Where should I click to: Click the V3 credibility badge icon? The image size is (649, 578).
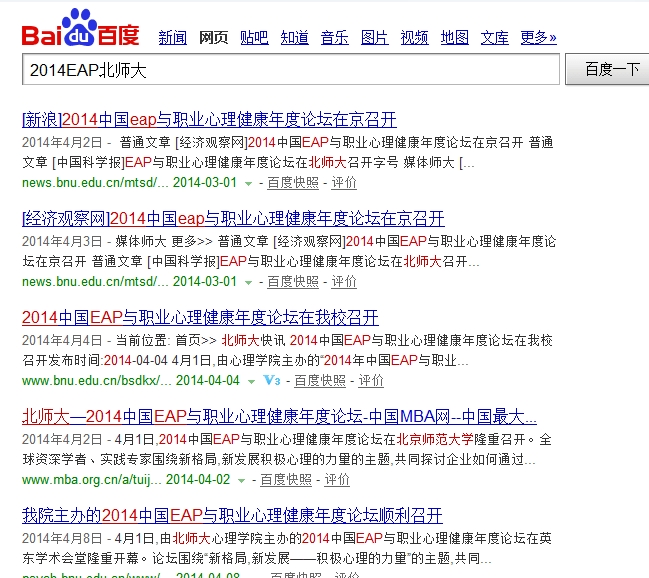click(270, 381)
